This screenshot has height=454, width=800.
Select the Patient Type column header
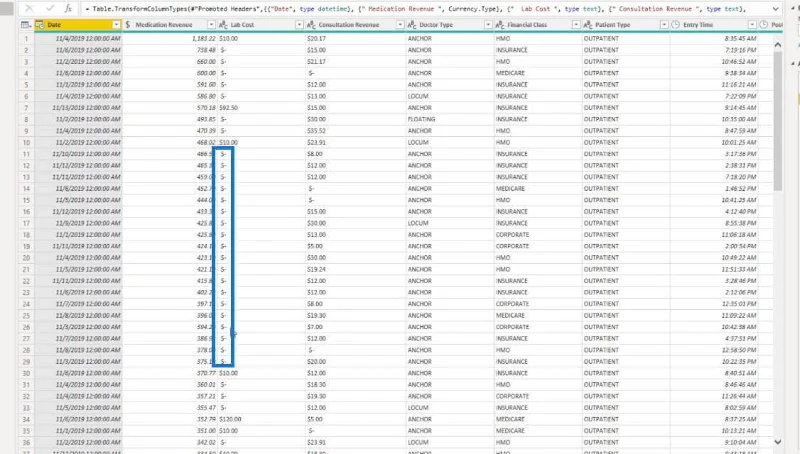(626, 24)
